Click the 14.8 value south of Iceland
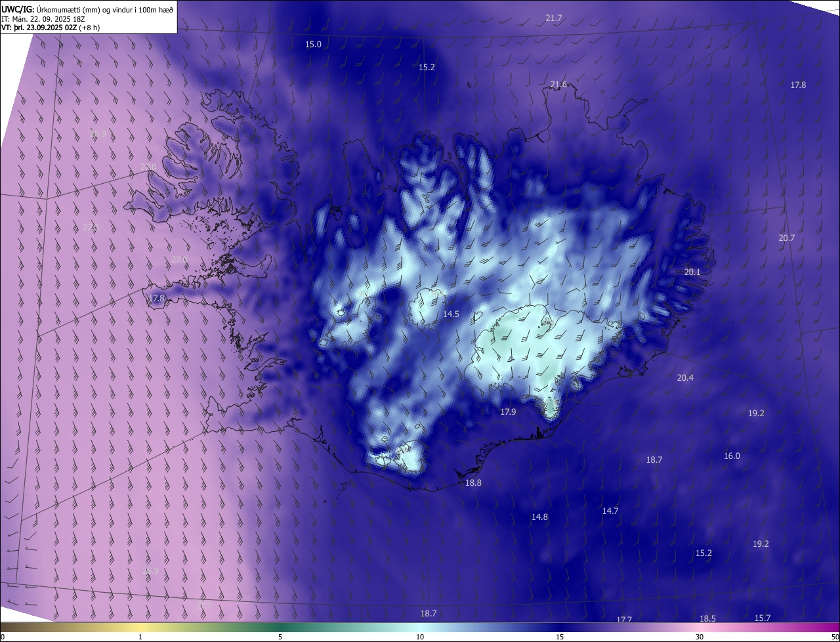This screenshot has width=840, height=642. 539,517
